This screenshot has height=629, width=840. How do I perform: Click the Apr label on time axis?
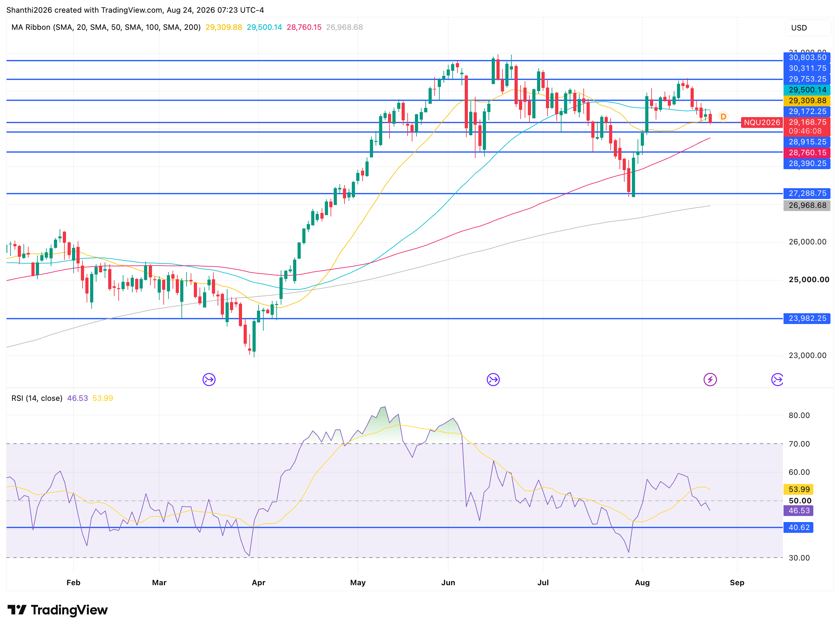pyautogui.click(x=259, y=583)
